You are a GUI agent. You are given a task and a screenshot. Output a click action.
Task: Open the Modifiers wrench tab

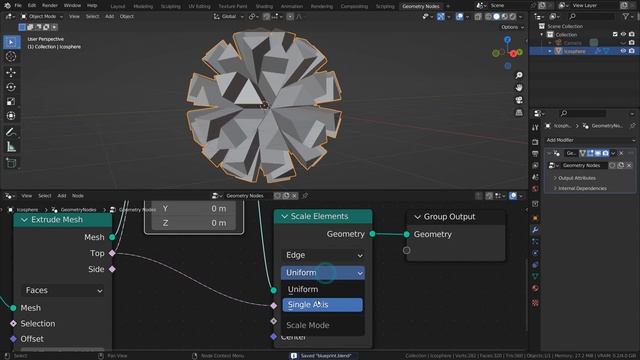[535, 230]
